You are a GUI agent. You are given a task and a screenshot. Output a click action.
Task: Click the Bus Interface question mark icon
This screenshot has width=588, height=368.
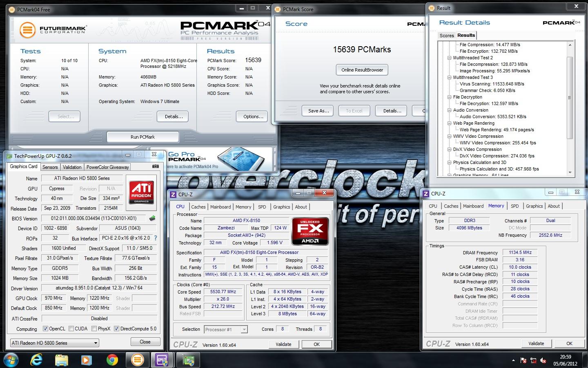tap(155, 238)
